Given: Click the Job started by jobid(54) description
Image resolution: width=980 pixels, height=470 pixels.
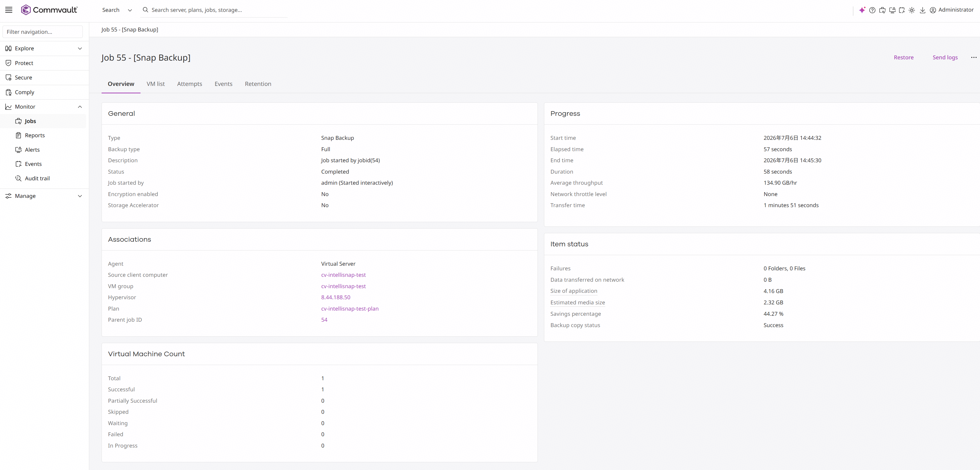Looking at the screenshot, I should point(350,160).
